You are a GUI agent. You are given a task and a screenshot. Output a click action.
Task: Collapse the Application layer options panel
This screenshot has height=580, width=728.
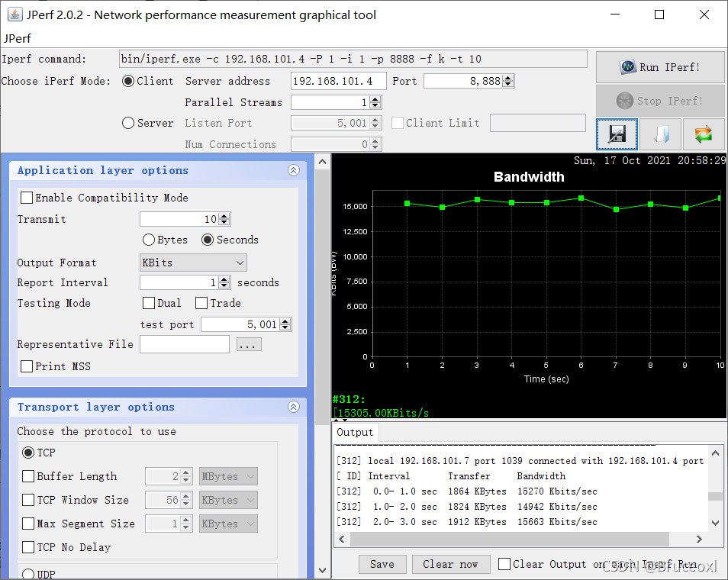[294, 170]
